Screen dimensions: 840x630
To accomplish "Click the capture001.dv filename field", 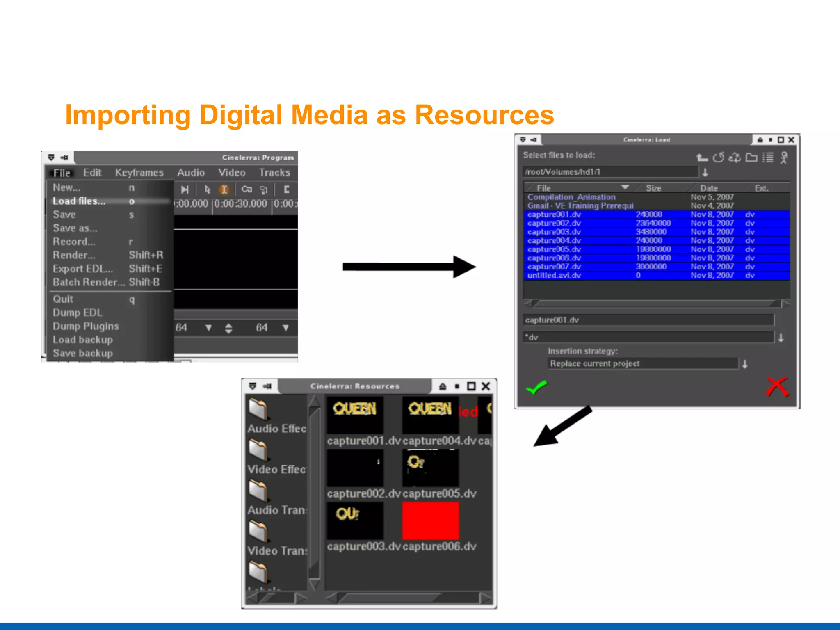I will coord(649,320).
